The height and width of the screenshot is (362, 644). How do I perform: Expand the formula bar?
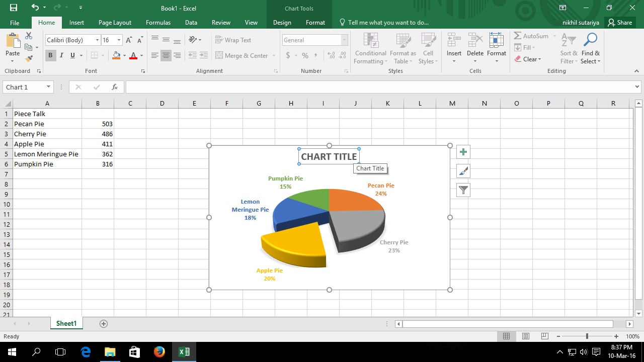637,87
